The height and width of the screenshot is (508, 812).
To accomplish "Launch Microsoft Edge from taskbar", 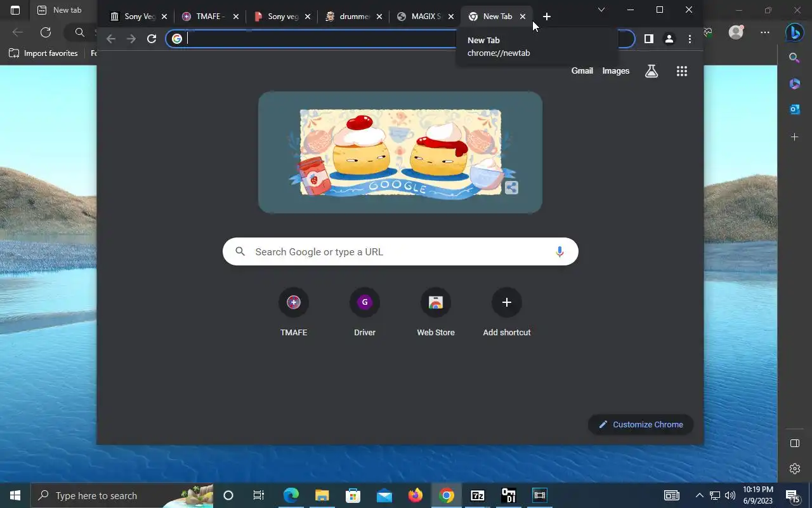I will 291,495.
